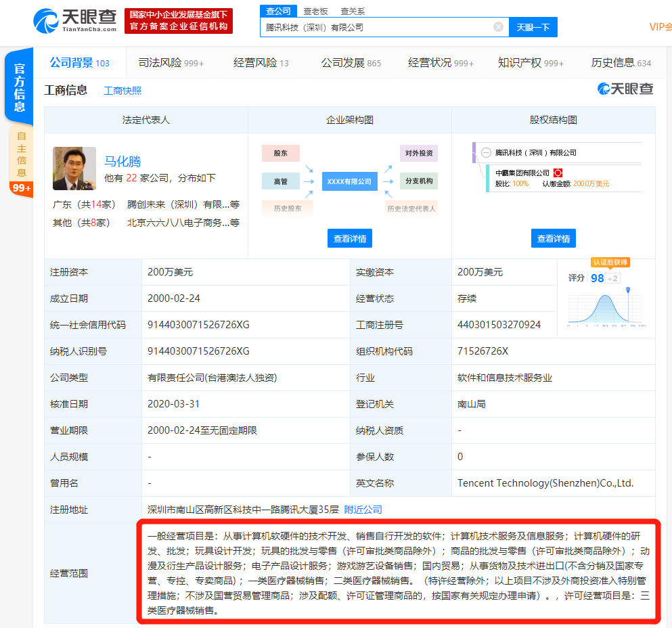The height and width of the screenshot is (628, 672).
Task: Clear the search box with the X icon
Action: click(x=498, y=27)
